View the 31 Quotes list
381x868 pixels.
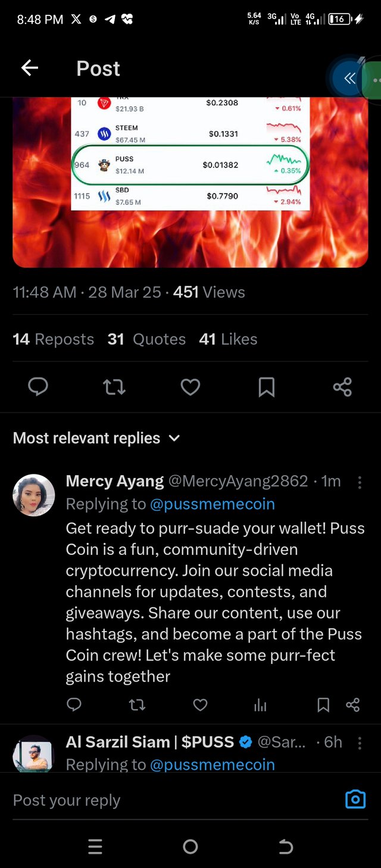click(x=146, y=339)
